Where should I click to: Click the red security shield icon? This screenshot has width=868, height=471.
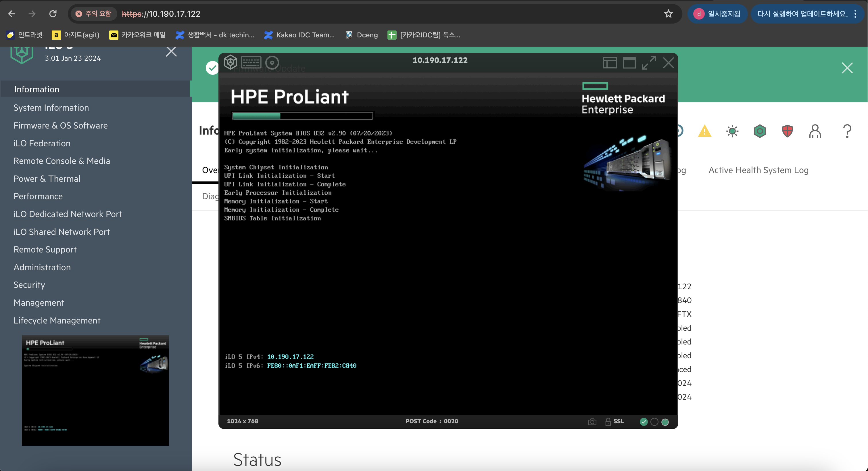click(x=788, y=131)
